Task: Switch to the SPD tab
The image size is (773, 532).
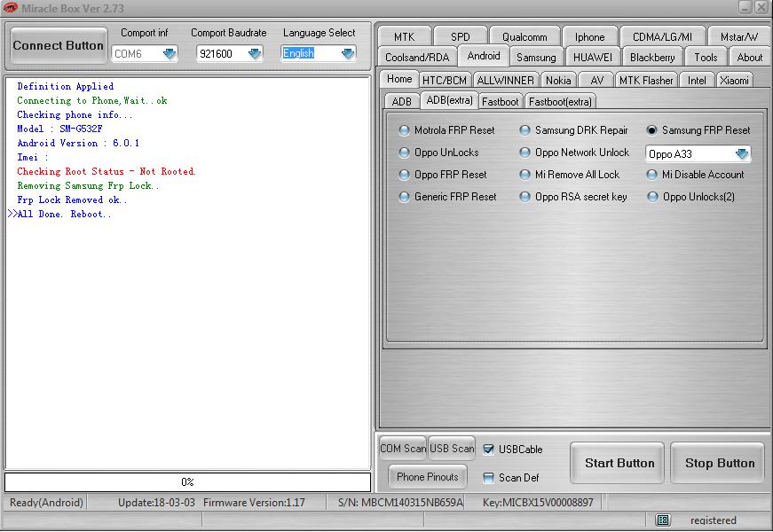Action: [x=460, y=37]
